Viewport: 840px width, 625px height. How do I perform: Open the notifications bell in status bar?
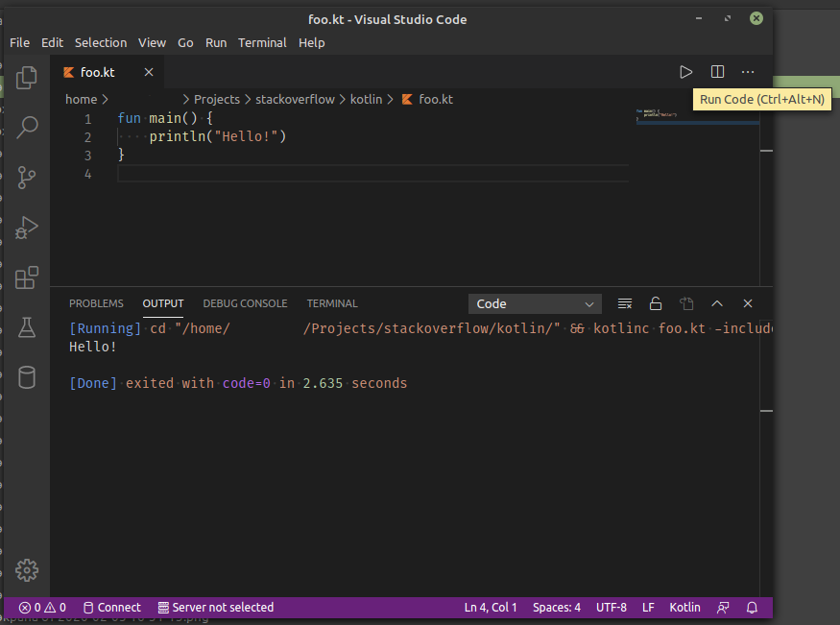pos(753,608)
